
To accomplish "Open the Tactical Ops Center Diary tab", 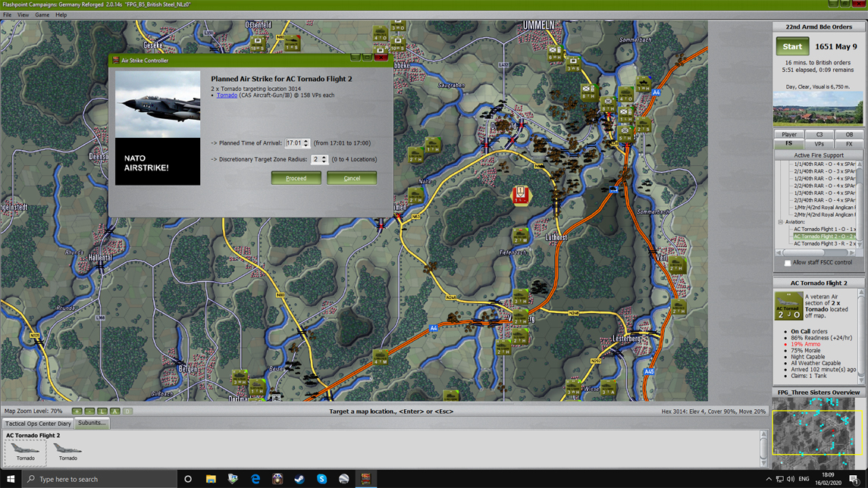I will click(x=38, y=424).
